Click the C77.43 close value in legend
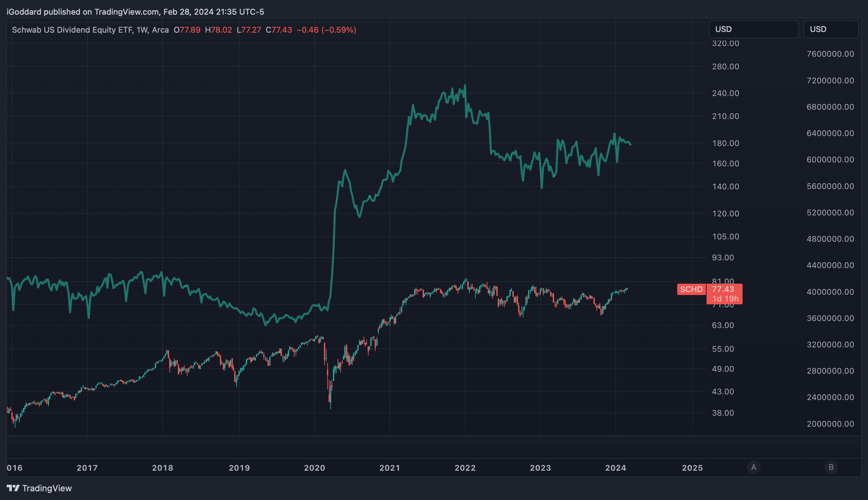This screenshot has height=500, width=868. pos(279,30)
